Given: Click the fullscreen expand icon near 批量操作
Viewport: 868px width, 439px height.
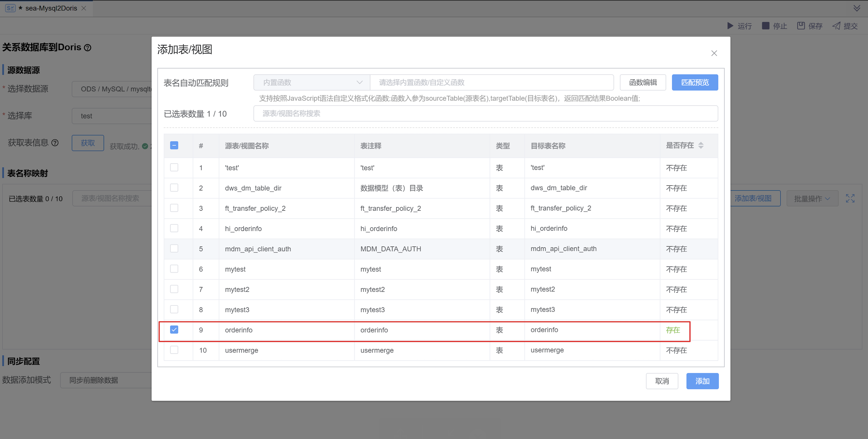Looking at the screenshot, I should (850, 198).
